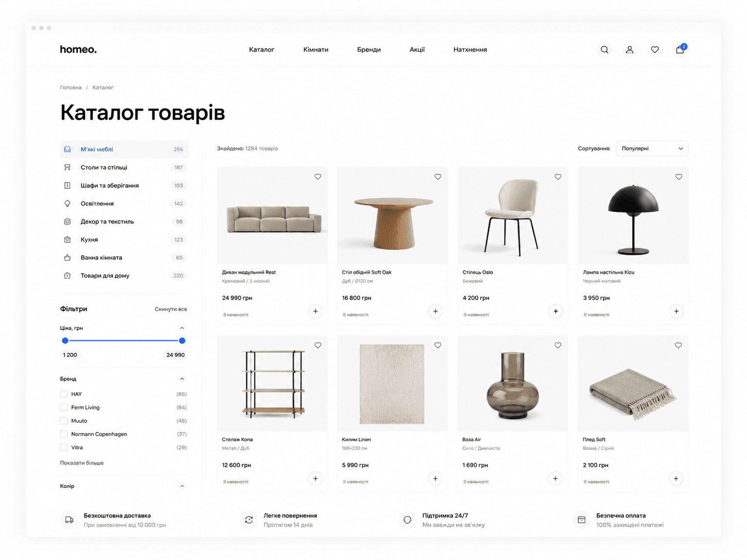
Task: Add Ваза Air to cart
Action: click(x=555, y=479)
